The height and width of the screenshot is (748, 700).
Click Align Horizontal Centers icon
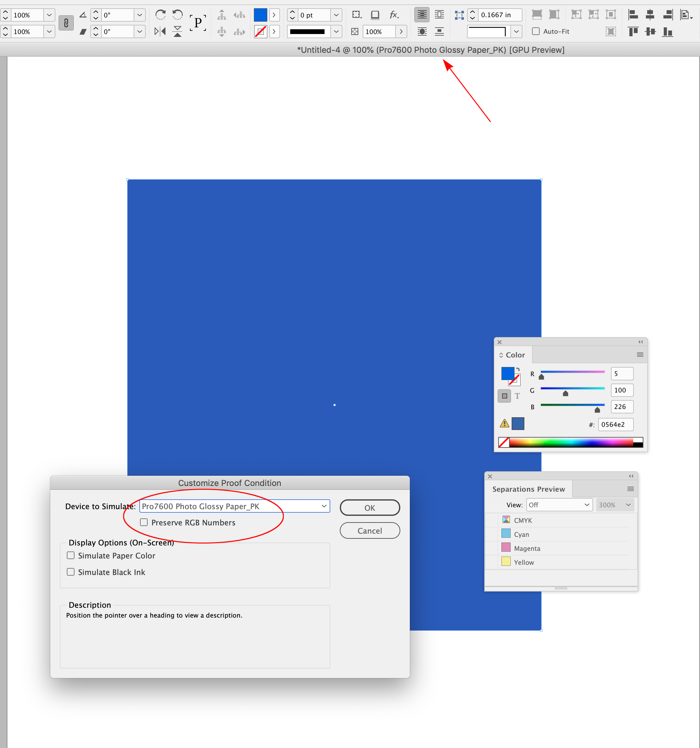[x=650, y=15]
